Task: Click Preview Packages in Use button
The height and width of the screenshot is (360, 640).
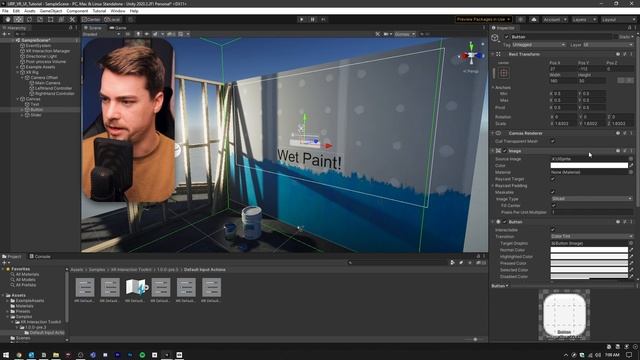Action: [483, 19]
